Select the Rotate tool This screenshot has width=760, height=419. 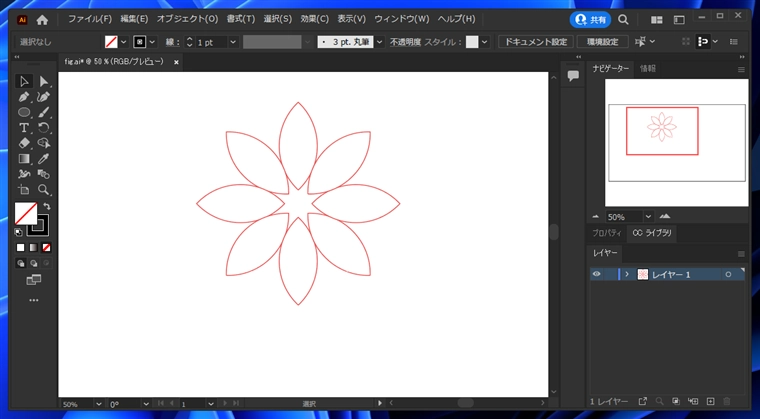pos(44,128)
